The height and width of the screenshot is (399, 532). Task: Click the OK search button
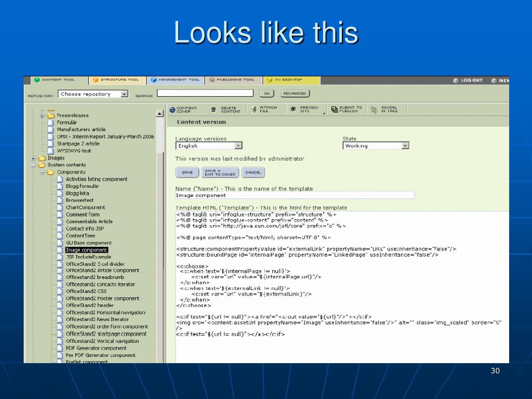(267, 94)
